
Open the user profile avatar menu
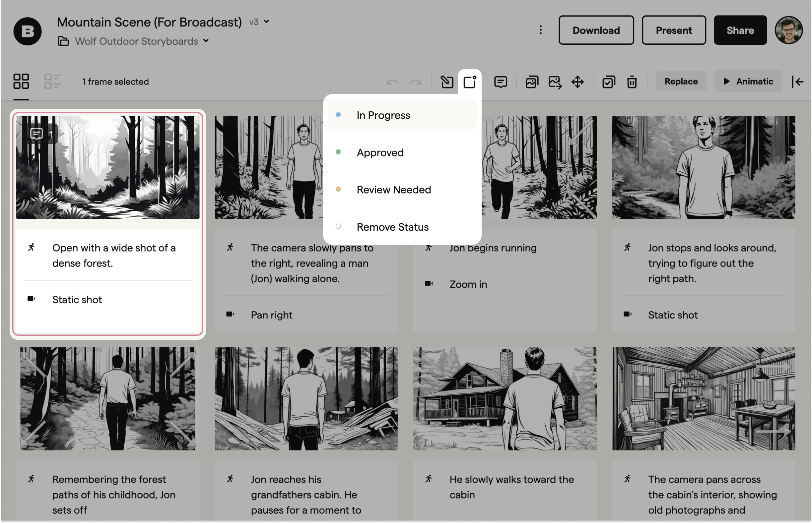click(x=788, y=30)
